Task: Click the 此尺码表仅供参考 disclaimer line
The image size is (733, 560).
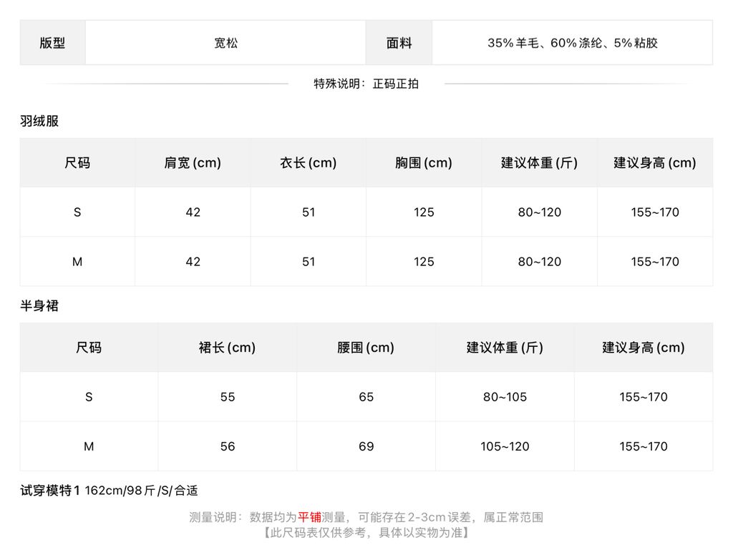Action: [366, 532]
